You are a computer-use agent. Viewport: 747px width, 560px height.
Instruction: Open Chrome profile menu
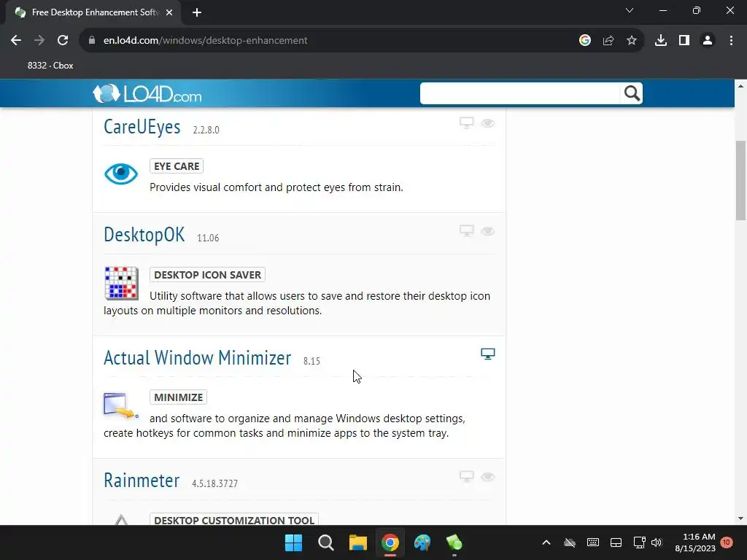[x=708, y=41]
